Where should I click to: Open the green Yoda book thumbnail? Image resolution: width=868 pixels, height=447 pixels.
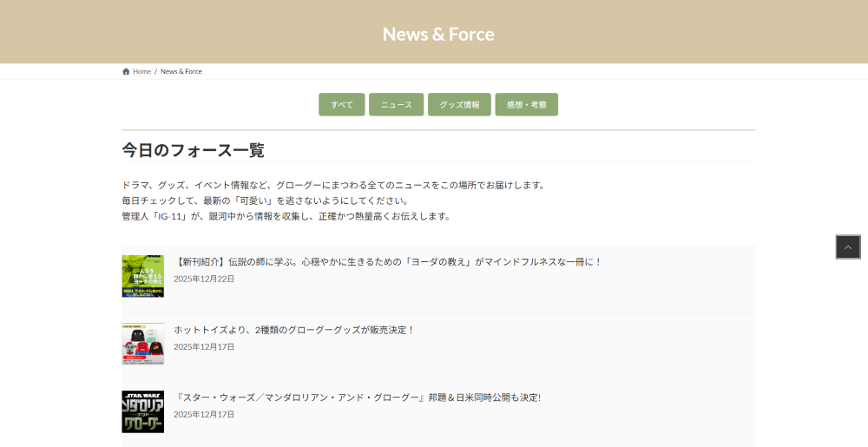pyautogui.click(x=142, y=276)
